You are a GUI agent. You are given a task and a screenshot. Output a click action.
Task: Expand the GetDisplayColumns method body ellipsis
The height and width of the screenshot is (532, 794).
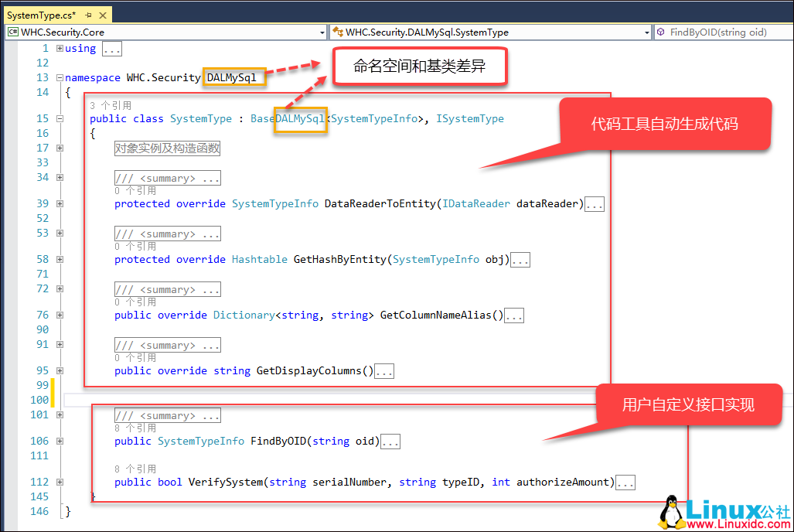click(384, 370)
